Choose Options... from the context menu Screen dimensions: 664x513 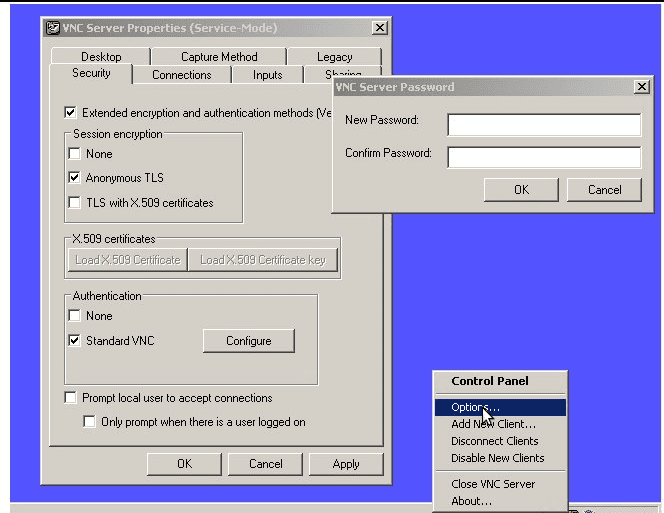click(500, 407)
